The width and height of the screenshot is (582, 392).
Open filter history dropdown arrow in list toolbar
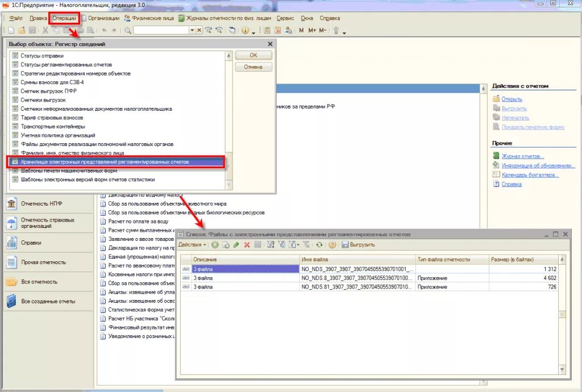pos(298,245)
